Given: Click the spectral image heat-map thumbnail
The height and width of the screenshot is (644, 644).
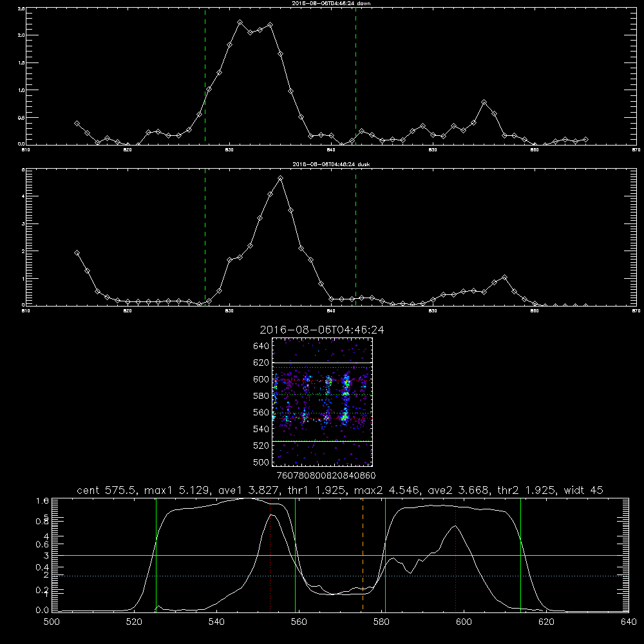Looking at the screenshot, I should [322, 402].
